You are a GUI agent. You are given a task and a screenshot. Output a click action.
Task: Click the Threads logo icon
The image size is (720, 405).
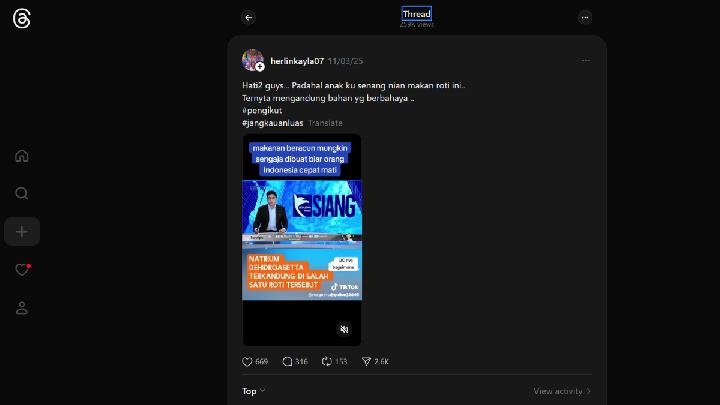tap(21, 18)
